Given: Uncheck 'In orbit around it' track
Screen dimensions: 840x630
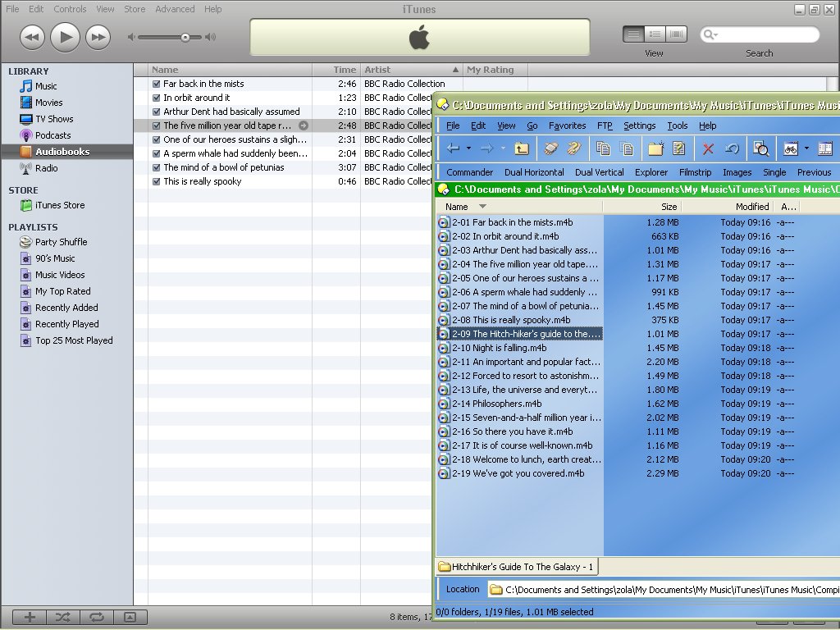Looking at the screenshot, I should (x=157, y=98).
